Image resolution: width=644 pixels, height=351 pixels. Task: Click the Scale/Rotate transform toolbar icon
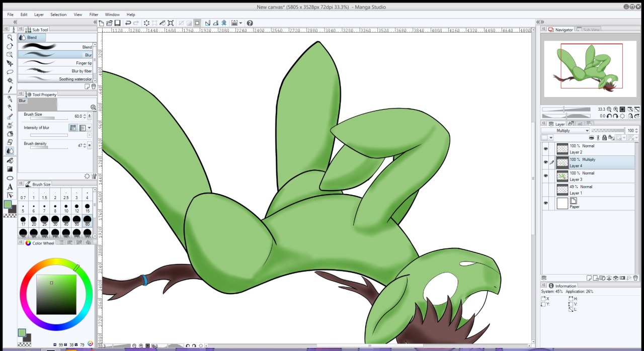(171, 23)
